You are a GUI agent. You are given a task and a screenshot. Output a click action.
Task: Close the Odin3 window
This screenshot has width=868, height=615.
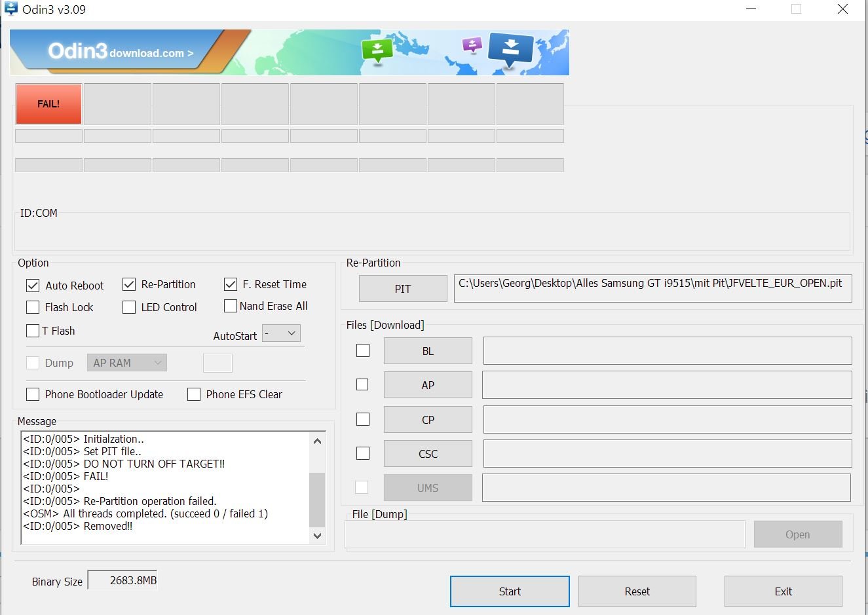pos(843,9)
